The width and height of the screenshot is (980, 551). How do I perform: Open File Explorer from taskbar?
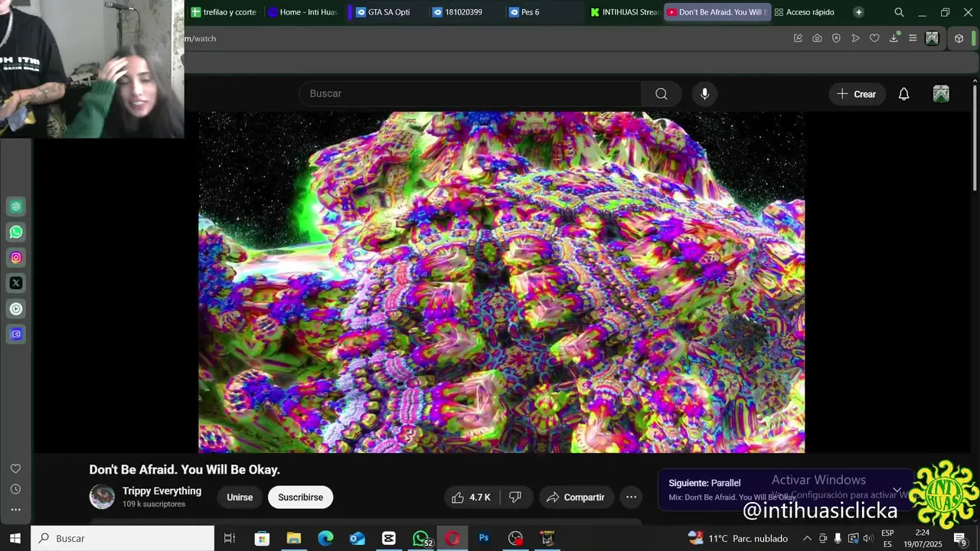(293, 538)
